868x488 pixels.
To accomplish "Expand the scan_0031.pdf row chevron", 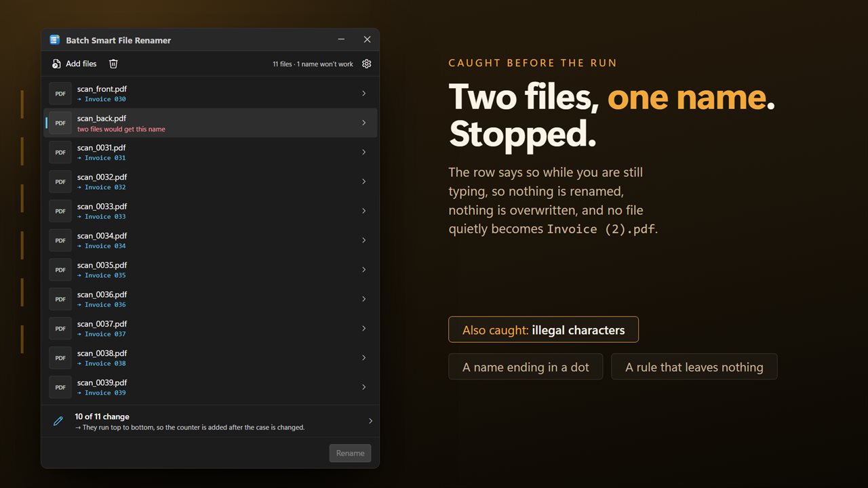I will [364, 152].
